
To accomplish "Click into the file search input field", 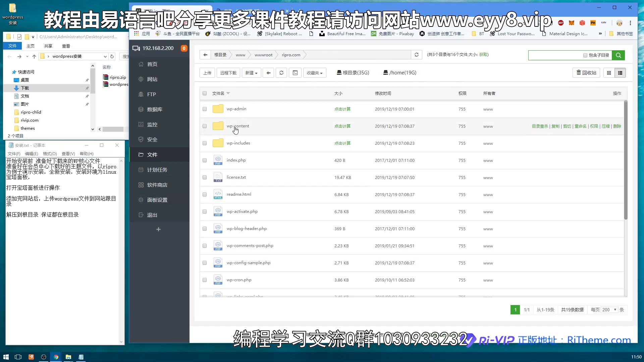I will tap(555, 55).
